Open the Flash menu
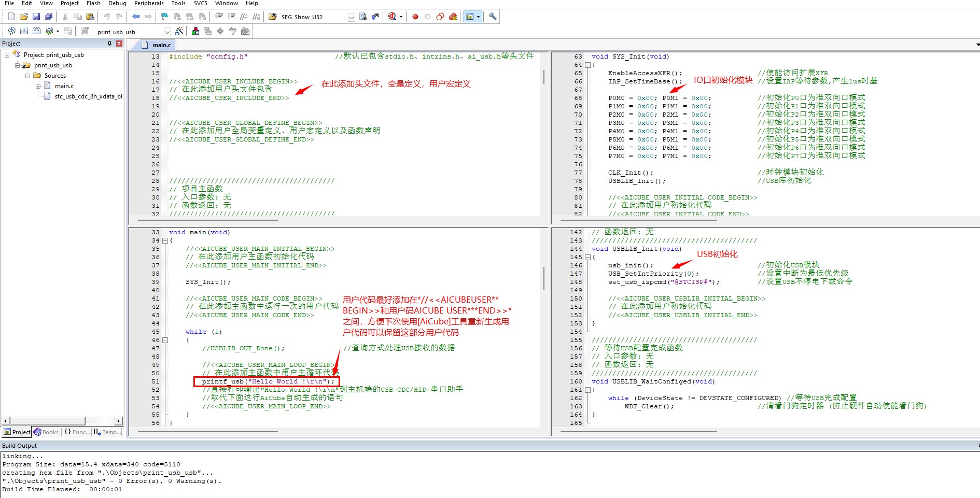The width and height of the screenshot is (980, 498). (93, 3)
